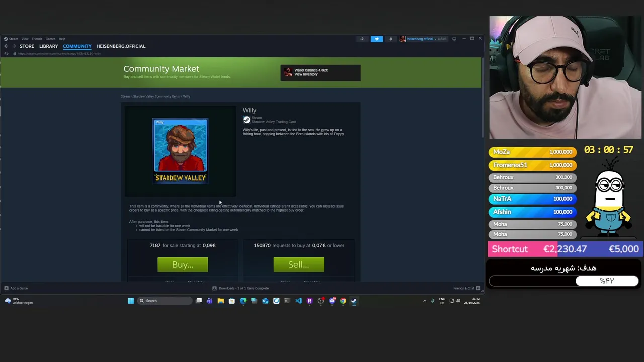
Task: Open the Friends menu
Action: pos(37,39)
